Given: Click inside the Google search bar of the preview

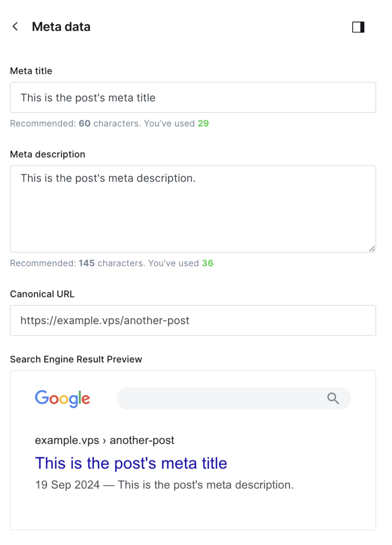Looking at the screenshot, I should pyautogui.click(x=223, y=398).
